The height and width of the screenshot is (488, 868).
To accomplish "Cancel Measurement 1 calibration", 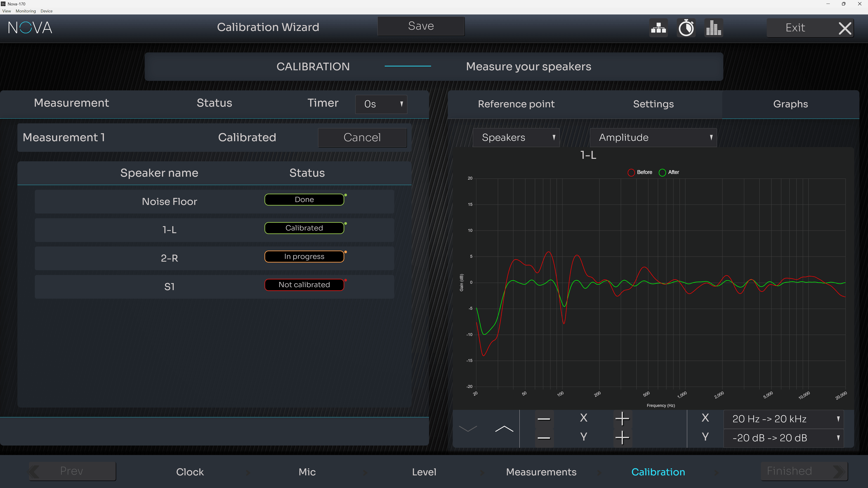I will point(362,137).
